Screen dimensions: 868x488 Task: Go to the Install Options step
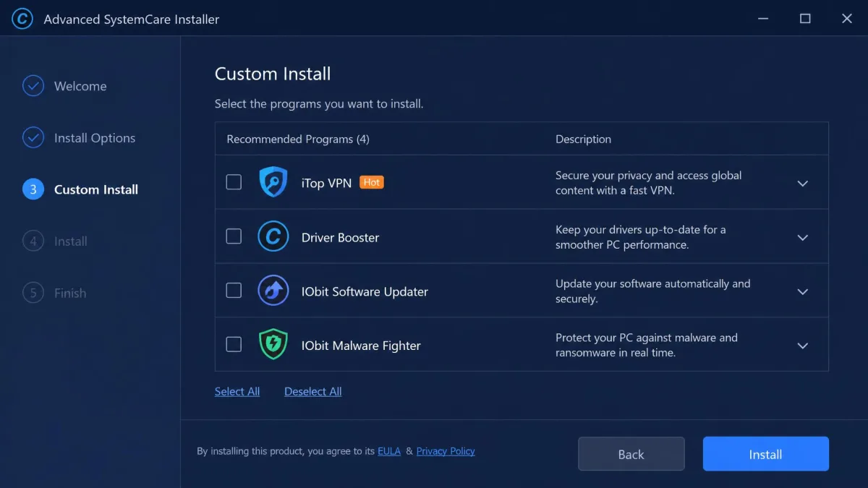(x=95, y=138)
